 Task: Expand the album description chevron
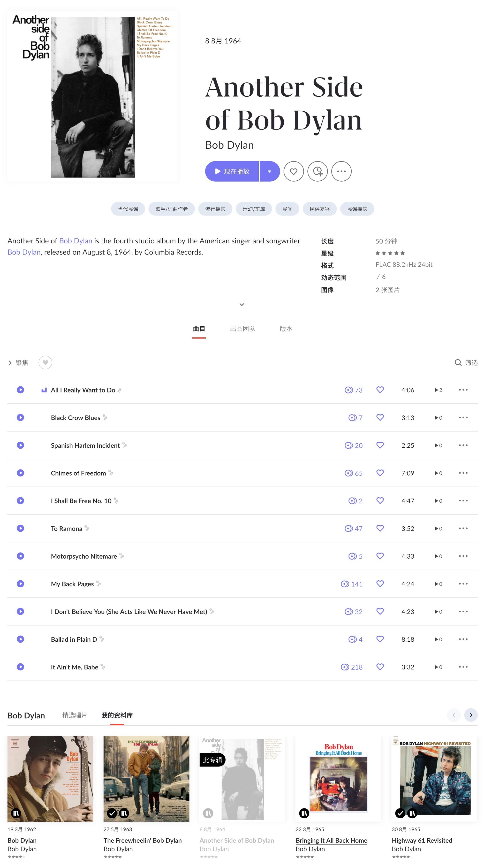pos(242,305)
